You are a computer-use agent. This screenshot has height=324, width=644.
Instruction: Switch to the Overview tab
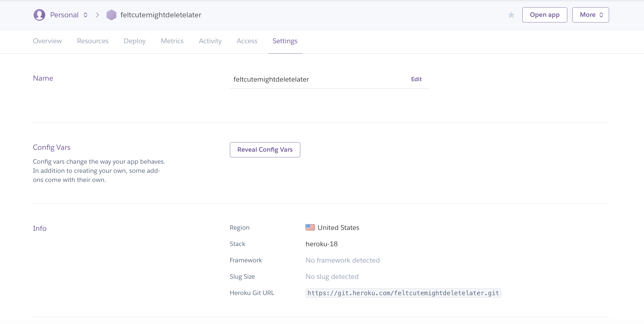[x=47, y=41]
